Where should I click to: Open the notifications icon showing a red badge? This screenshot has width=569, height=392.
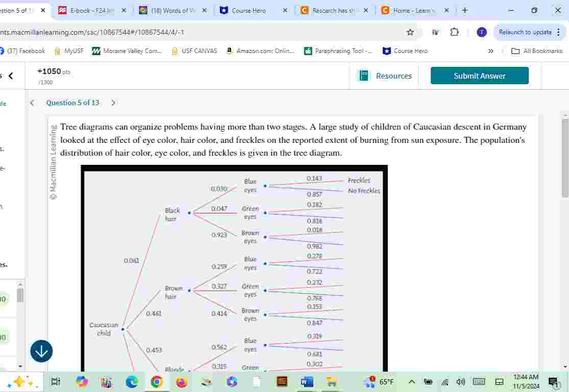(553, 381)
